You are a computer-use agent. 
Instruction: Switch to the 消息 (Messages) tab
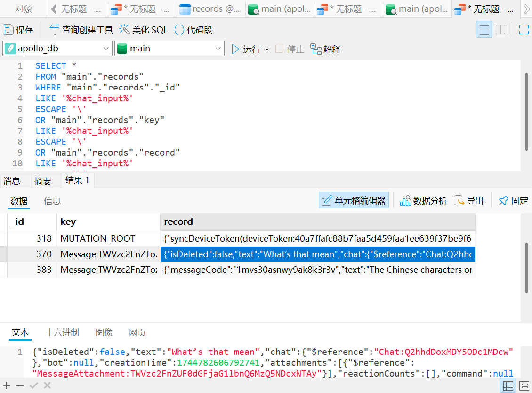tap(12, 180)
